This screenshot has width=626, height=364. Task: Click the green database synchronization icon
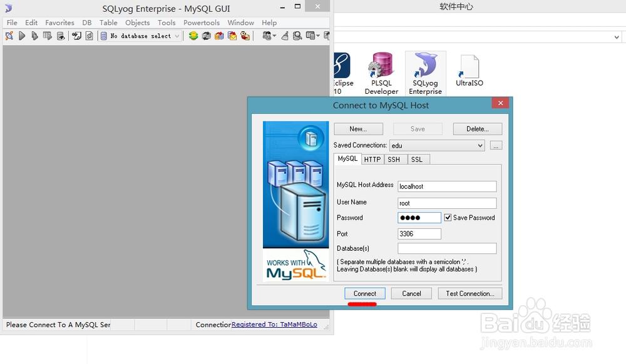[193, 36]
